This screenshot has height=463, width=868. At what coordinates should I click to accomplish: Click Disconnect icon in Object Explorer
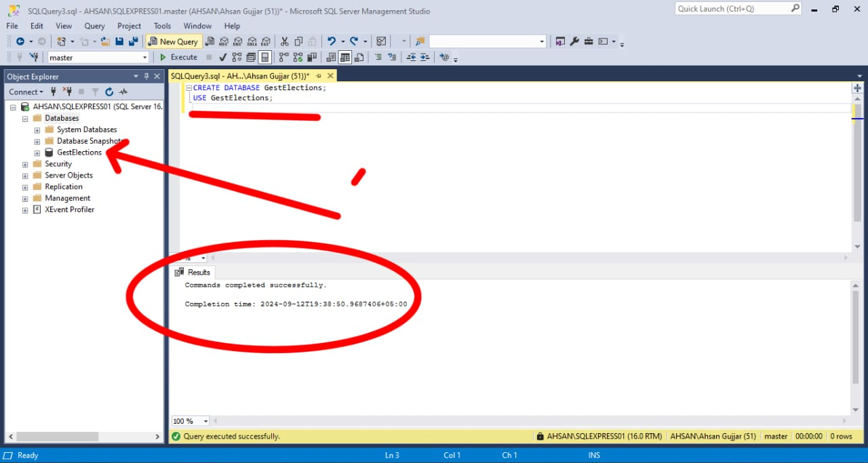68,92
